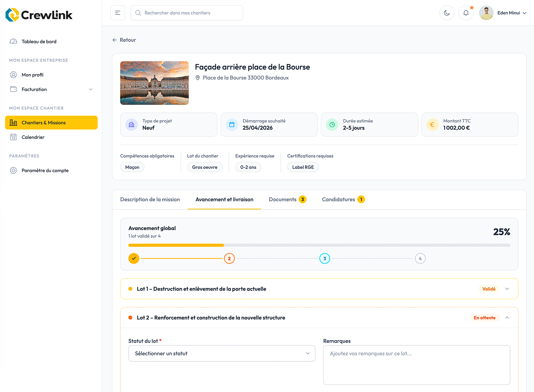The image size is (534, 392).
Task: Click the Calendrier calendar icon
Action: tap(14, 137)
